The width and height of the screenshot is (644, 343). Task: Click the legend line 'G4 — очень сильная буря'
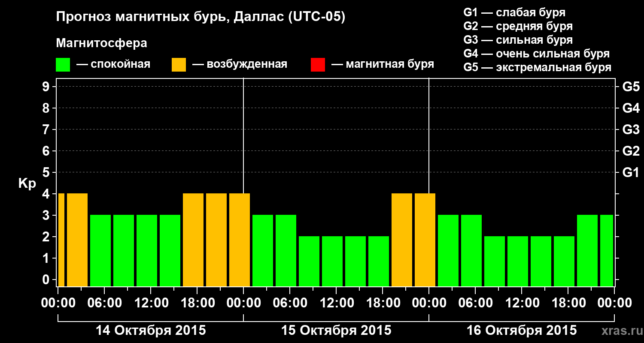(x=537, y=54)
